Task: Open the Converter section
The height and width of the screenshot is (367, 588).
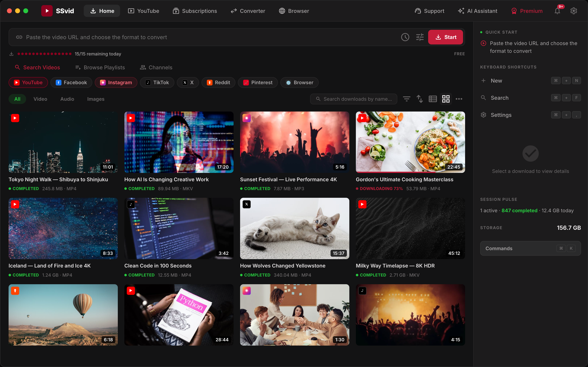Action: 248,11
